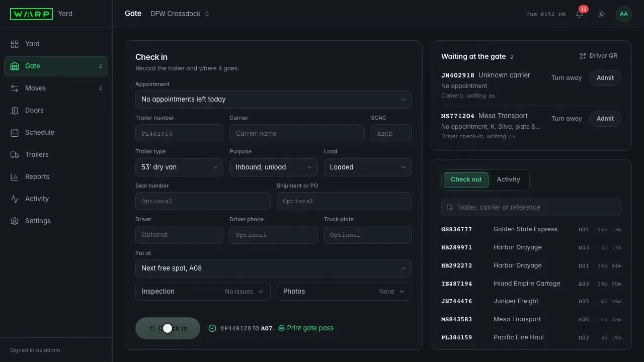This screenshot has height=362, width=644.
Task: Click the Driver QR icon button
Action: [x=598, y=56]
